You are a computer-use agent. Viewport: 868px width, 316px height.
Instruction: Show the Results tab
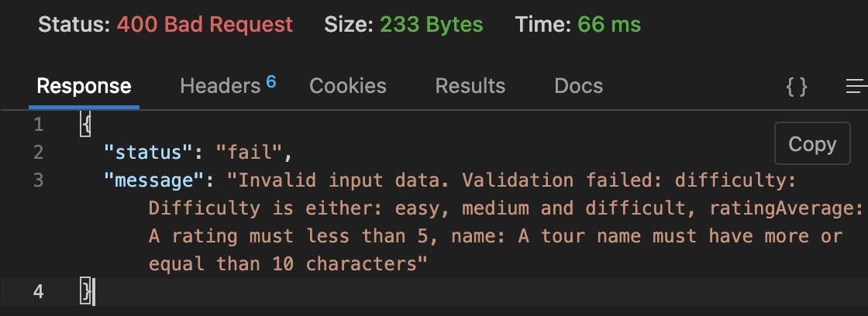click(470, 86)
